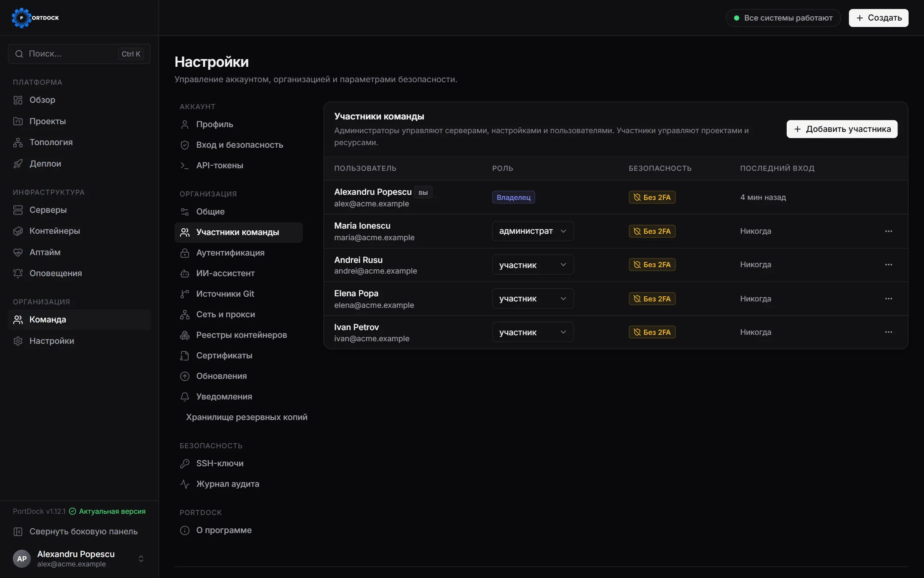Open Вход и безопасность settings section
Viewport: 924px width, 578px height.
tap(239, 145)
